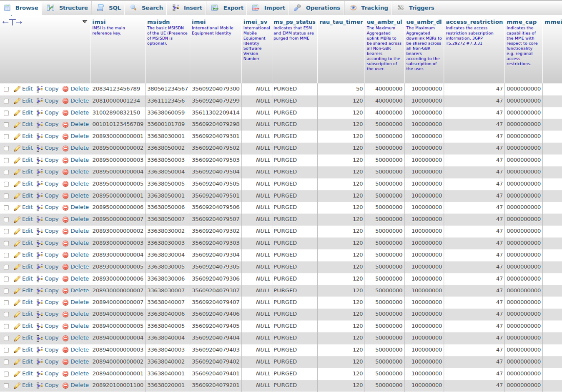Sort by ue_ambr_ul column header
This screenshot has width=562, height=392.
pos(384,22)
